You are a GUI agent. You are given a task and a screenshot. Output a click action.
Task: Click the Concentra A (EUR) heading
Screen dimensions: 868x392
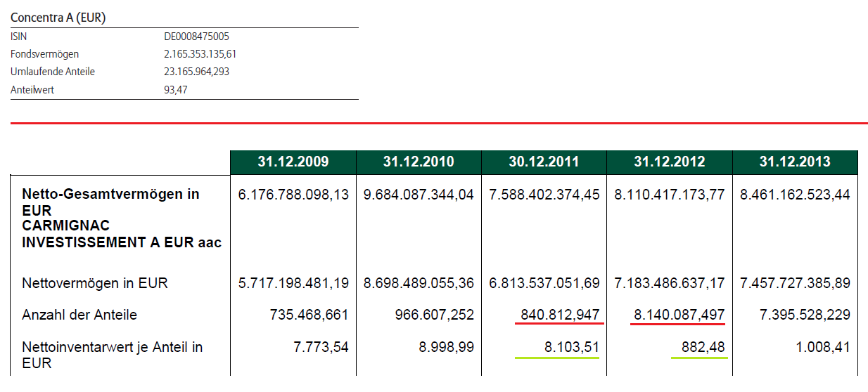(x=58, y=18)
